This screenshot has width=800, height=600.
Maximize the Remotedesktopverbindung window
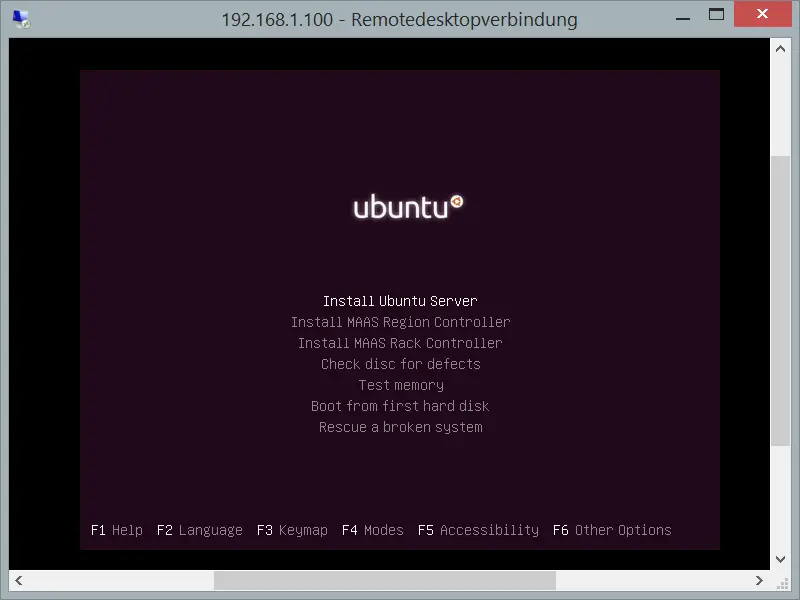716,14
